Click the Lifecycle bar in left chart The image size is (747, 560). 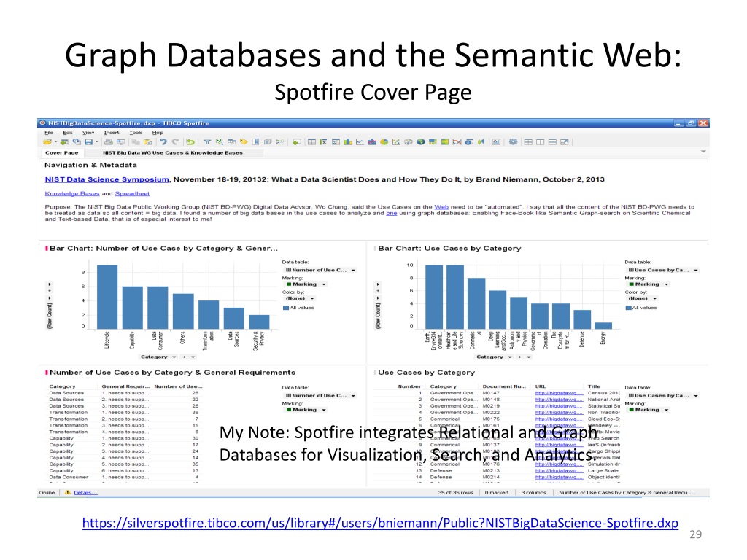coord(107,297)
